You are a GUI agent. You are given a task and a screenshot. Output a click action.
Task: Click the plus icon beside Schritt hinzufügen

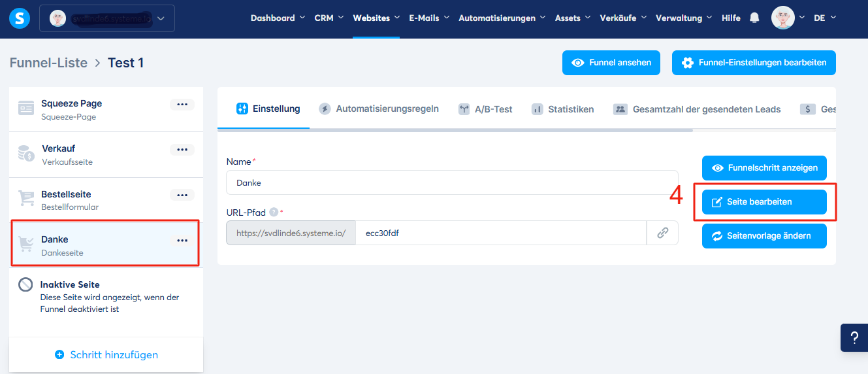pos(59,355)
